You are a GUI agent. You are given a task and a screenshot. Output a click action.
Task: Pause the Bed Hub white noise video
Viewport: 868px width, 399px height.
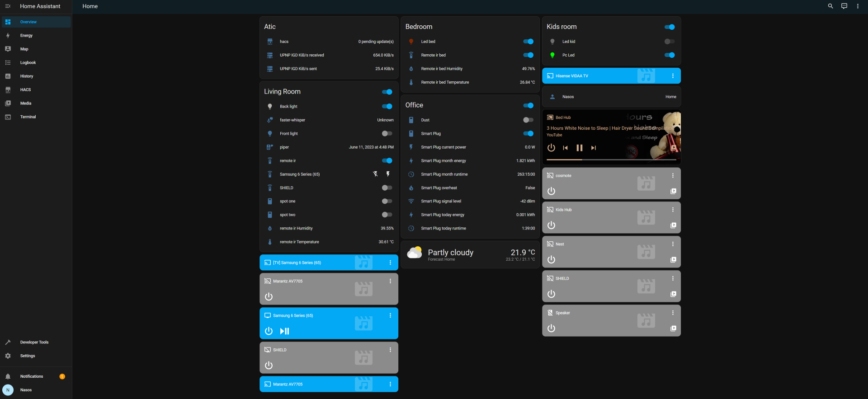click(579, 148)
